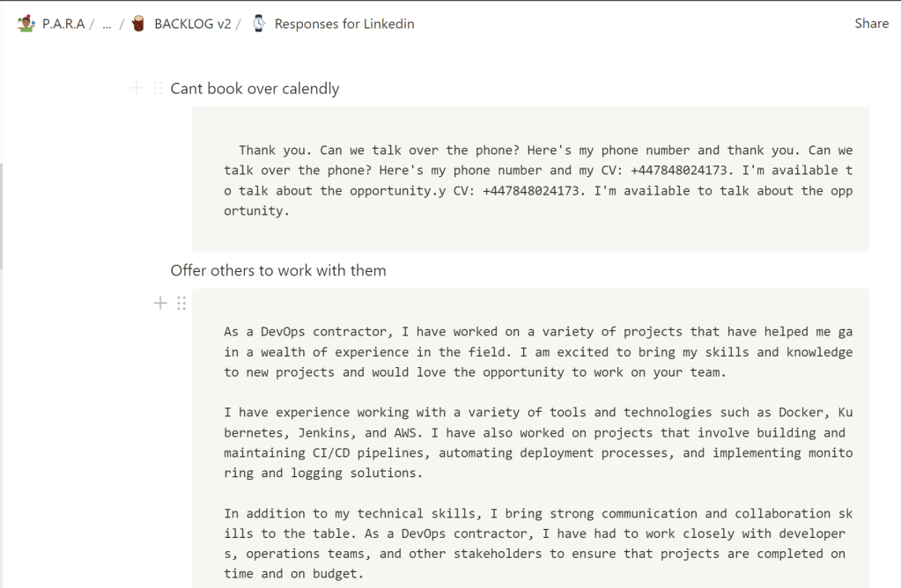Click the Docker, Kubernetes, Jenkins paragraph

coord(538,442)
